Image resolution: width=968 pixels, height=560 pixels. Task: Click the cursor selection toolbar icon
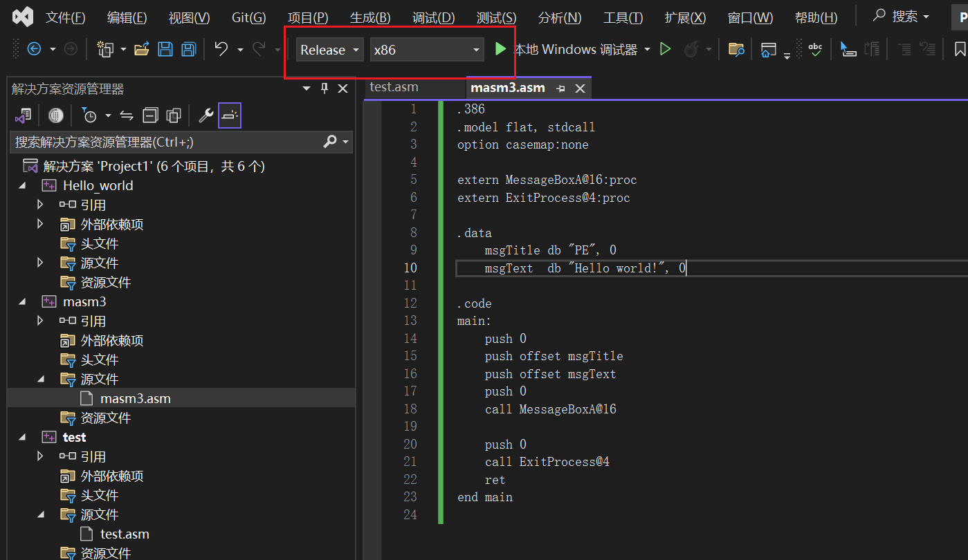pyautogui.click(x=848, y=49)
